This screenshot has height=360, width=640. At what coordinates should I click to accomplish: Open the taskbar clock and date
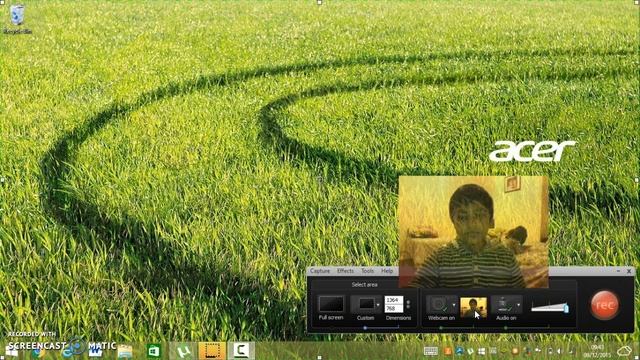tap(597, 351)
